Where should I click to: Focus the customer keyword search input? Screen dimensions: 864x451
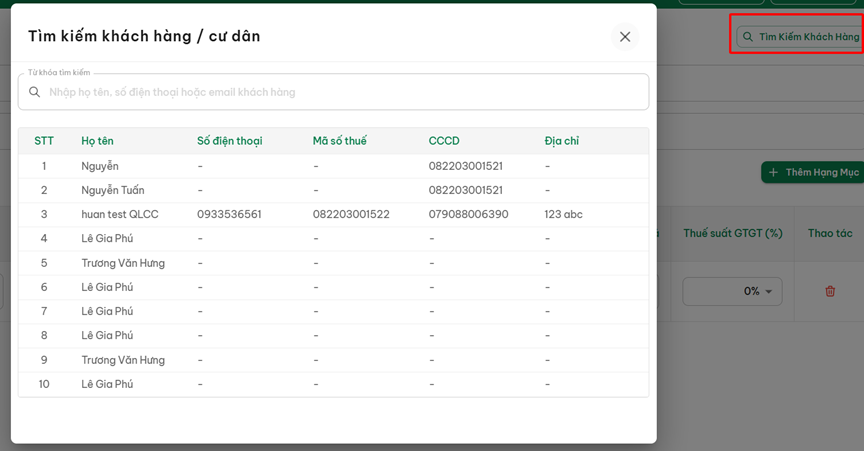[340, 92]
